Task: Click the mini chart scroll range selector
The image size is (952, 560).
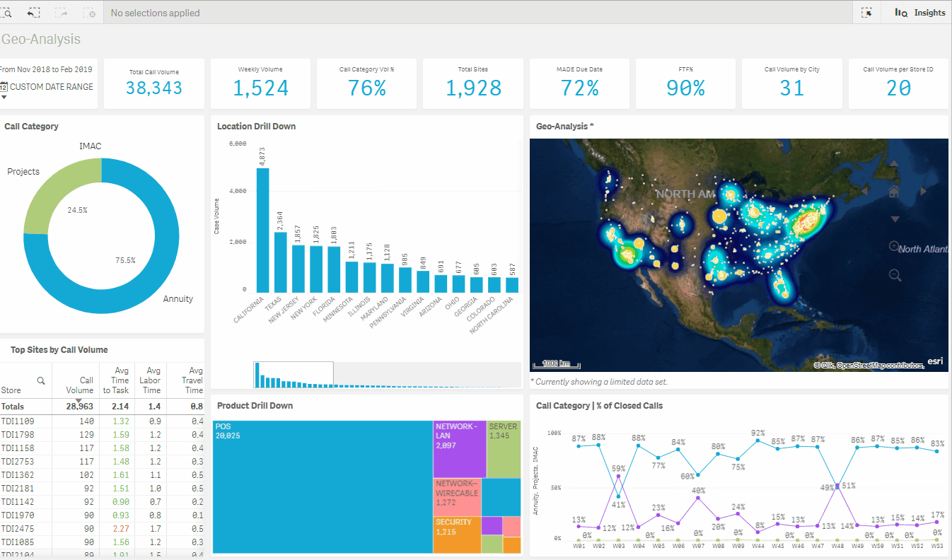Action: [x=294, y=375]
